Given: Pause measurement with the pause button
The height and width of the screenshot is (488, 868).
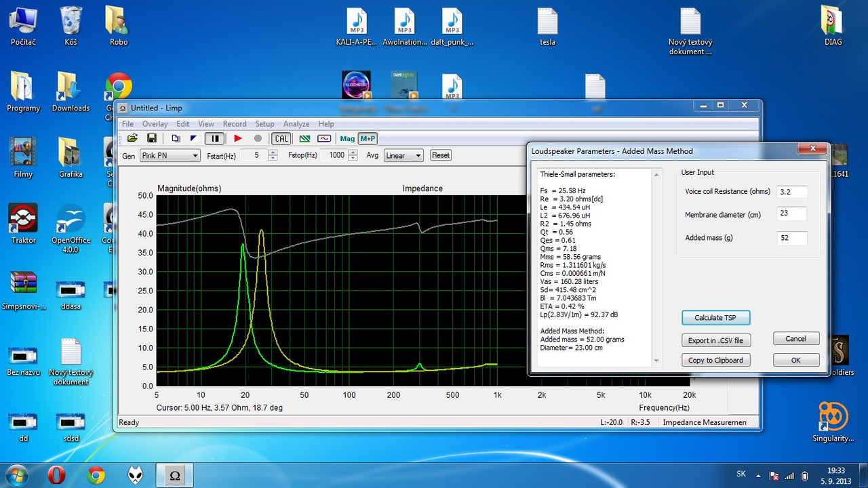Looking at the screenshot, I should [x=216, y=138].
